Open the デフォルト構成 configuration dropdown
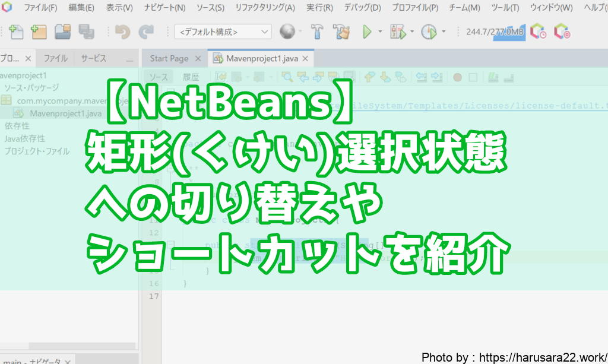The width and height of the screenshot is (608, 364). (223, 31)
